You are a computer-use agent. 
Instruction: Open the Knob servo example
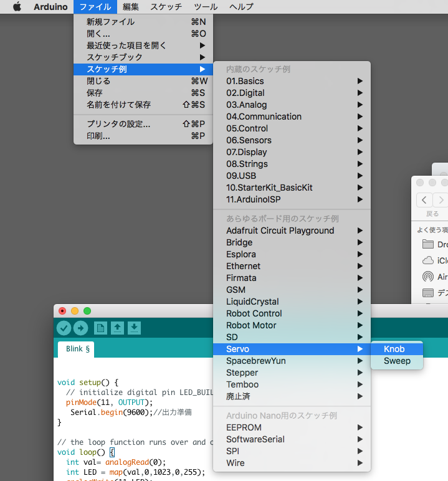tap(397, 349)
